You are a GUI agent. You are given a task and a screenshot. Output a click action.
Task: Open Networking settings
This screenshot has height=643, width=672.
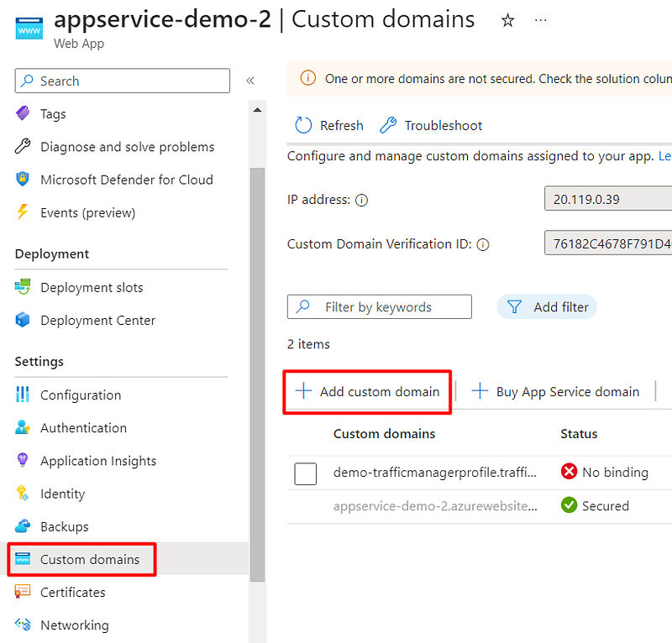[75, 625]
